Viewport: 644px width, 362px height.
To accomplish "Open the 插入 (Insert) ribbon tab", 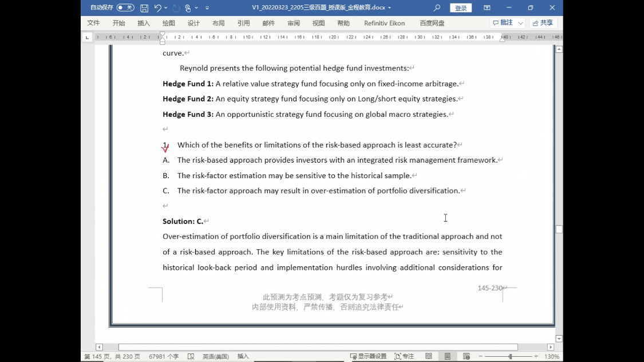I will tap(144, 23).
